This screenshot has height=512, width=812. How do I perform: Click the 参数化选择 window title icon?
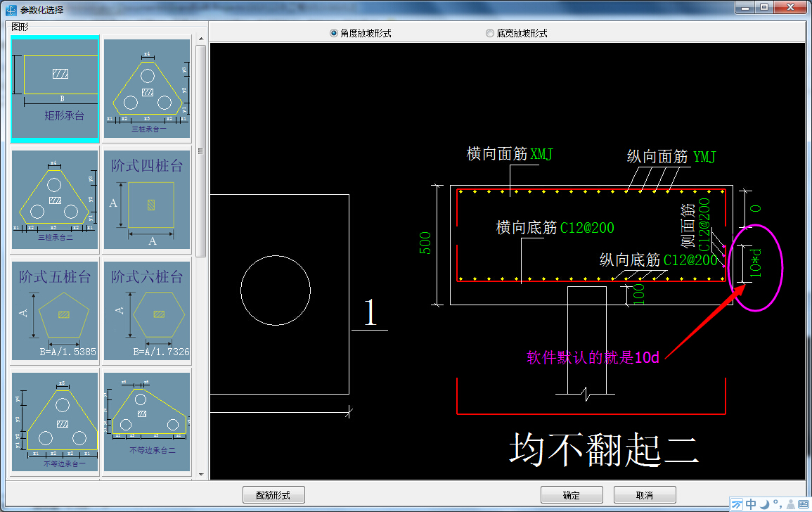point(11,10)
